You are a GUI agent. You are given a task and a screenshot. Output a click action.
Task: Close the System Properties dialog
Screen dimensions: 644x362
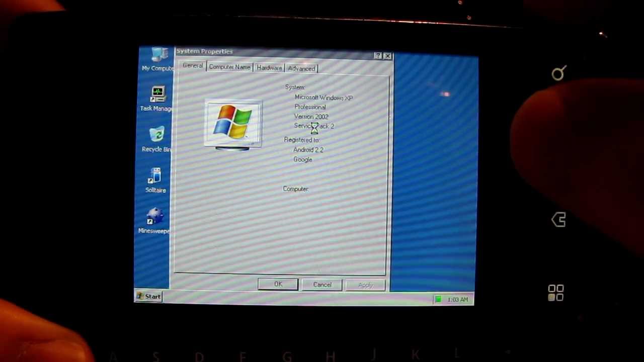tap(387, 56)
